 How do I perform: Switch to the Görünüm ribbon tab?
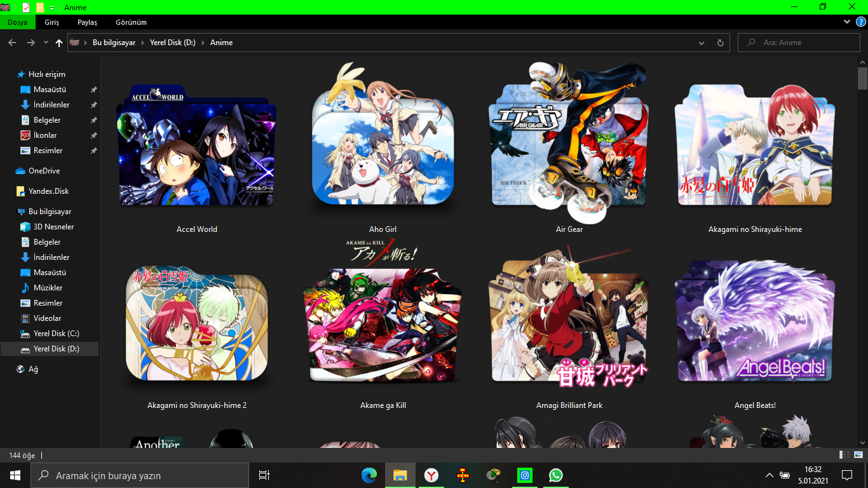pyautogui.click(x=132, y=22)
